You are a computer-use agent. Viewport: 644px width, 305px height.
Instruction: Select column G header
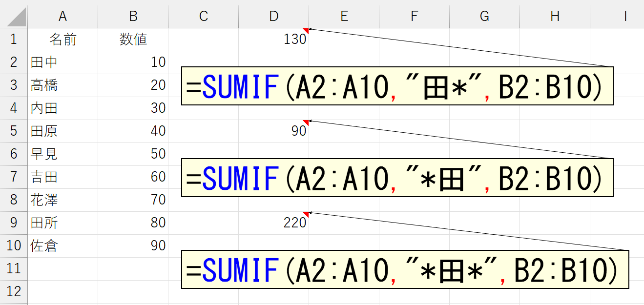484,16
